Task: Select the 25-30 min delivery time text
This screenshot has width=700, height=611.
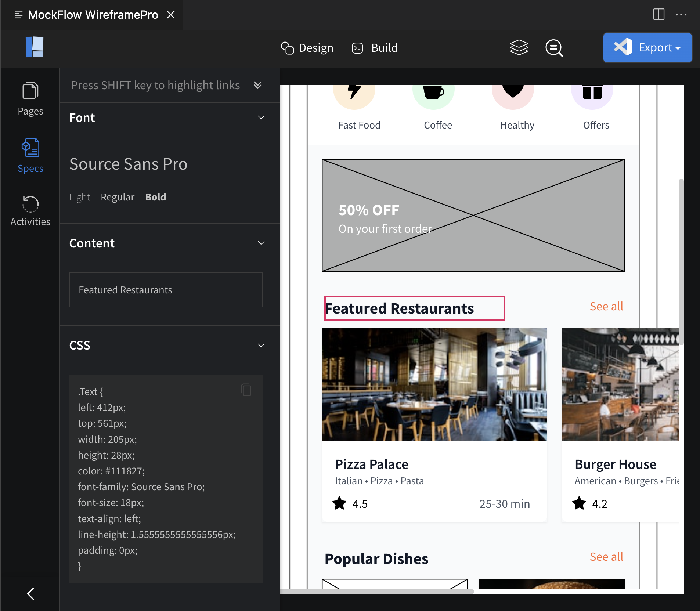Action: [x=505, y=504]
